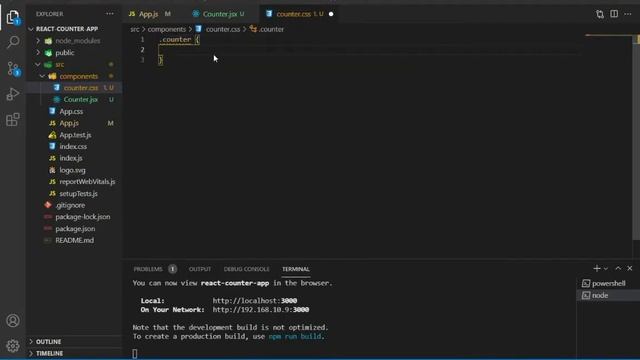Open the Explorer view in activity bar
The width and height of the screenshot is (640, 360).
13,17
